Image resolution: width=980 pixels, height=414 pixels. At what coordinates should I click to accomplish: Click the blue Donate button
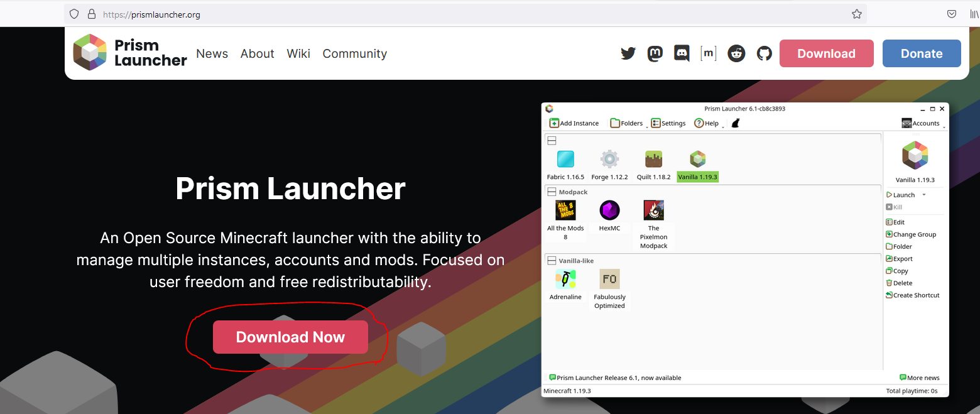pos(922,53)
